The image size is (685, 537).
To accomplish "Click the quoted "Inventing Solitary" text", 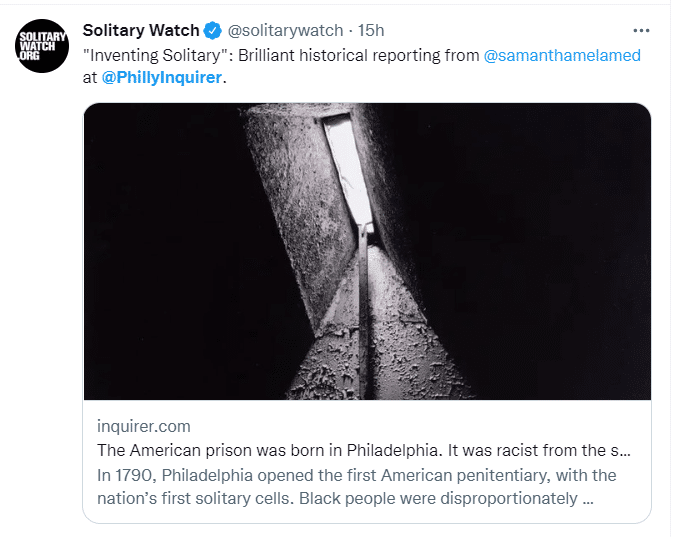I will [157, 55].
